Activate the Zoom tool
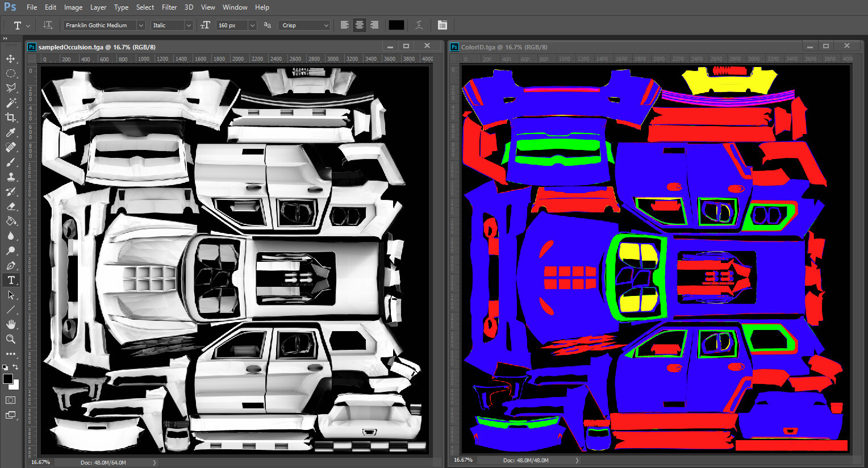The height and width of the screenshot is (468, 868). (x=11, y=339)
